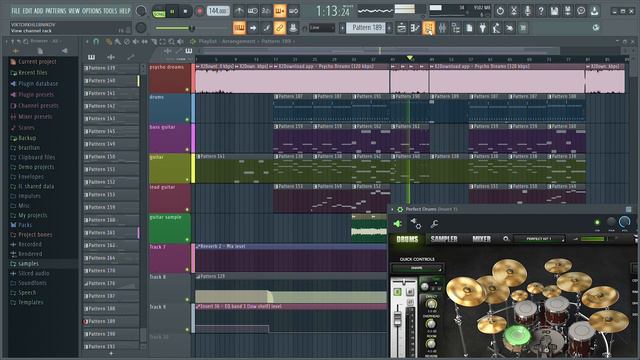Toggle the record button
The height and width of the screenshot is (360, 640).
click(x=200, y=11)
